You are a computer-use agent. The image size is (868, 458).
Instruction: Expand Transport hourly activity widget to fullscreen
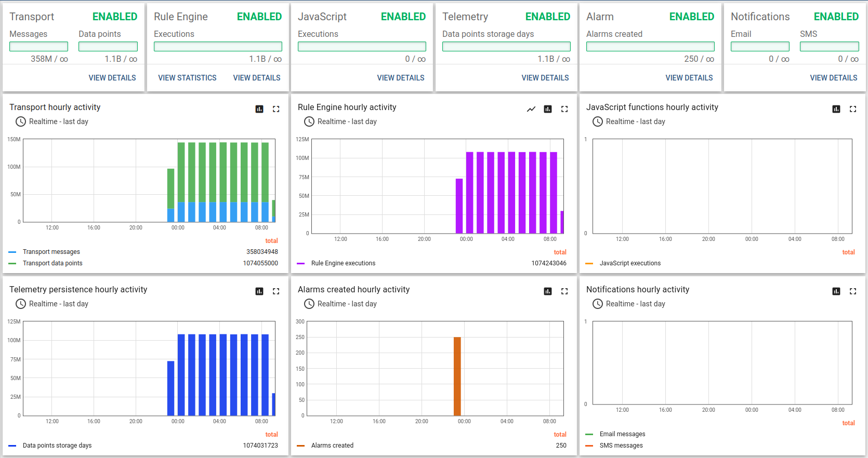276,109
